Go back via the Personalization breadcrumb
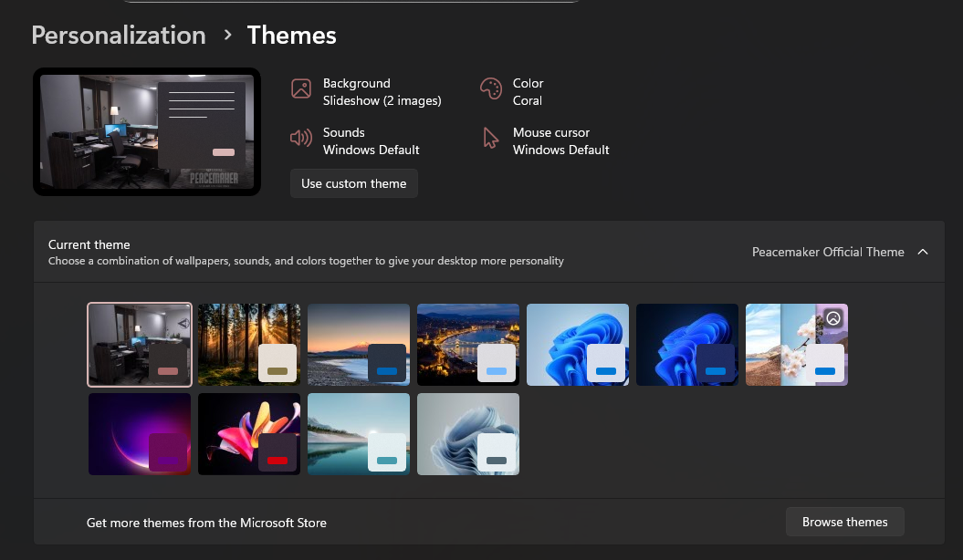Screen dimensions: 963x560 pyautogui.click(x=118, y=35)
